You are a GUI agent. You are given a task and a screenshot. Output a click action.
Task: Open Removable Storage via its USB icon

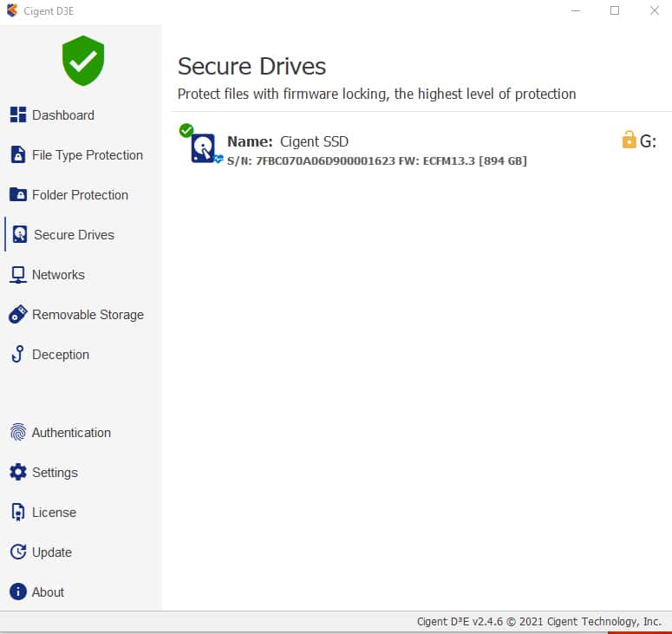click(18, 314)
